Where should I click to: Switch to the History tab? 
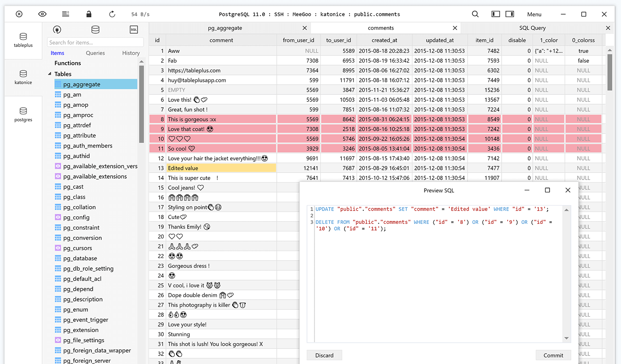(131, 53)
